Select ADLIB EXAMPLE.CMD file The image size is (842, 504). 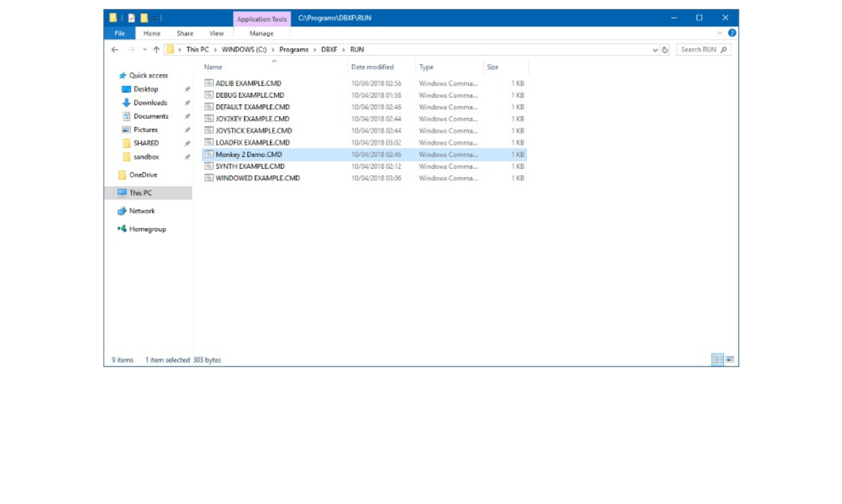[x=364, y=83]
